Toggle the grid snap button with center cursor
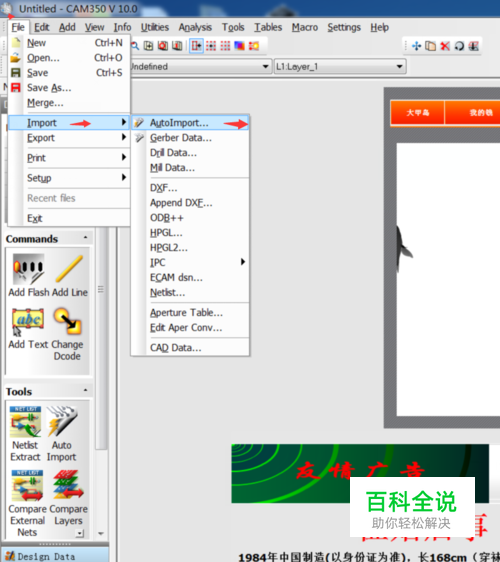 (211, 46)
